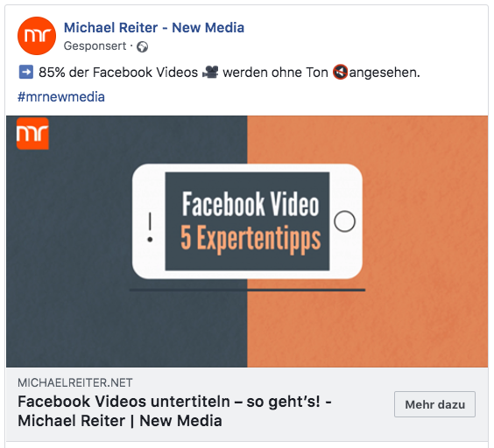The width and height of the screenshot is (494, 448).
Task: Click post text 85% der Facebook Videos
Action: pos(118,73)
